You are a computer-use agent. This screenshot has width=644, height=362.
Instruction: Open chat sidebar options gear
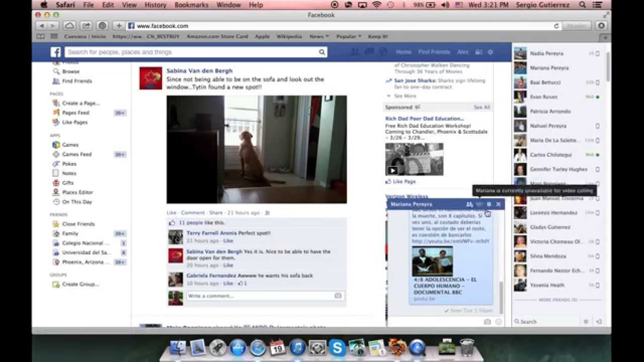586,322
